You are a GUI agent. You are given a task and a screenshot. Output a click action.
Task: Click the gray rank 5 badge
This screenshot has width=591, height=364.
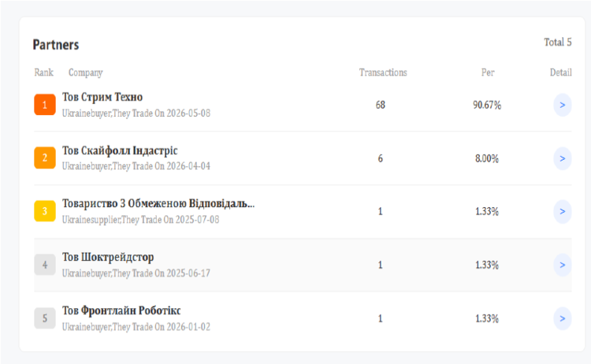(x=45, y=318)
